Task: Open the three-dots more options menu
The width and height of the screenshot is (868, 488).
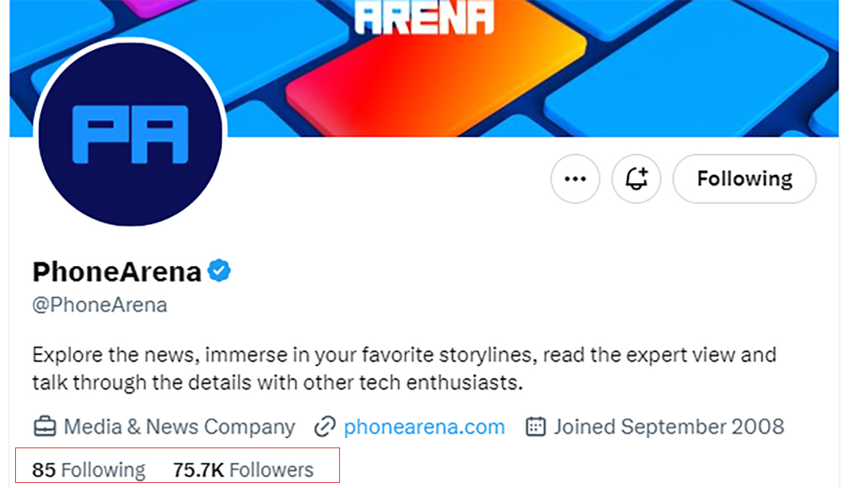Action: click(575, 179)
